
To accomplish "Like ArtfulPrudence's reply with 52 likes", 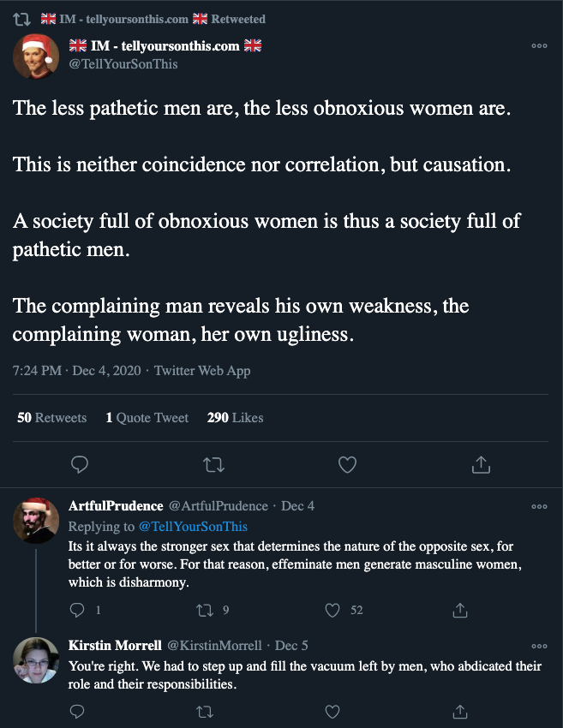I will click(332, 610).
